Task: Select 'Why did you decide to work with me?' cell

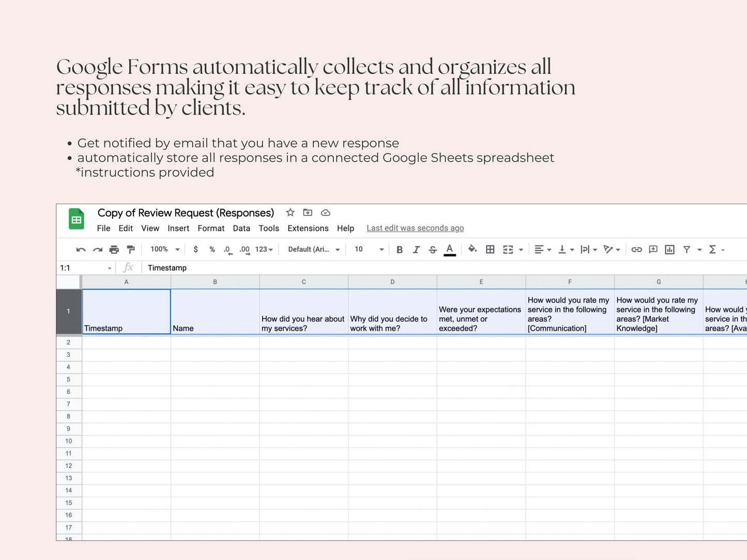Action: [392, 312]
